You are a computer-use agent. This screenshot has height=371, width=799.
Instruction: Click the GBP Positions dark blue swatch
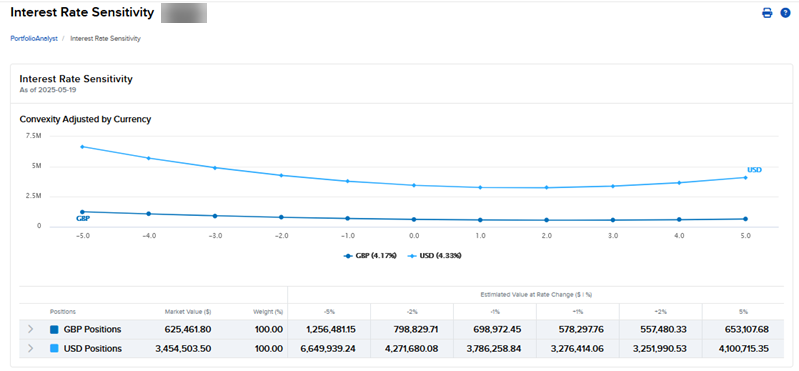[x=55, y=330]
